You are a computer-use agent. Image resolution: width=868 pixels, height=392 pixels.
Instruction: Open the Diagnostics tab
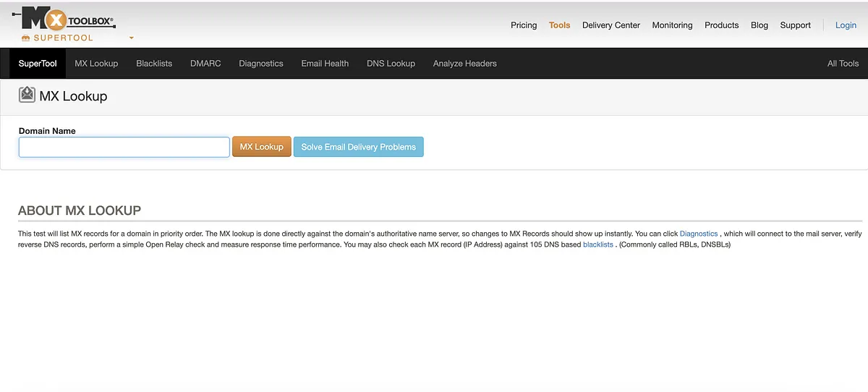[261, 64]
